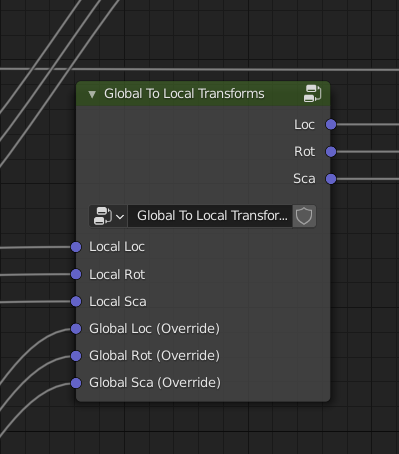The width and height of the screenshot is (399, 454).
Task: Click the Loc output socket
Action: tap(331, 125)
